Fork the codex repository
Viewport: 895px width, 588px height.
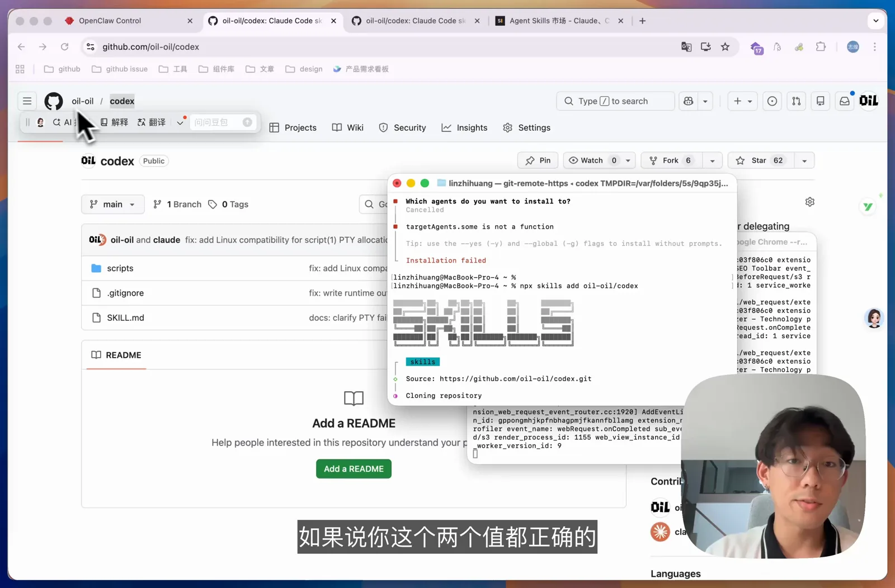pos(671,160)
